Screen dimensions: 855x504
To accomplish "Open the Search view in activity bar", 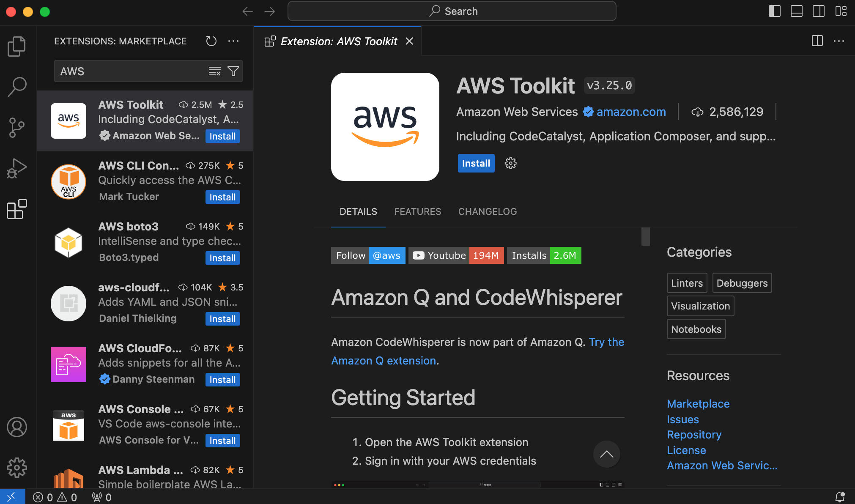I will [17, 87].
